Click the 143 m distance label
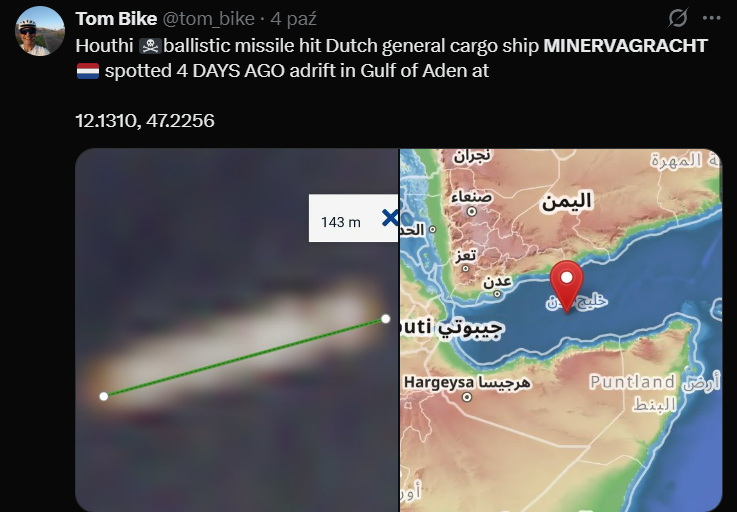The width and height of the screenshot is (737, 512). pyautogui.click(x=340, y=222)
